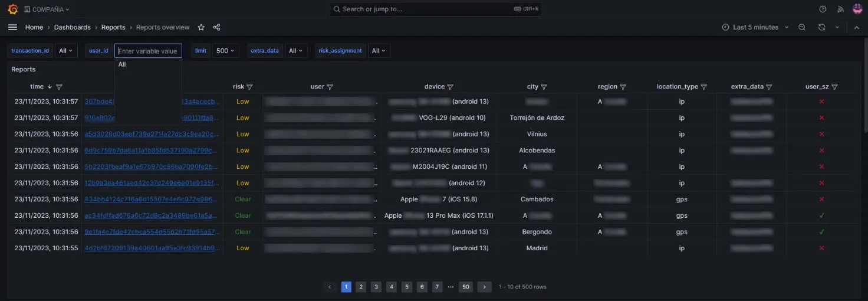Filter the time column

[x=59, y=87]
